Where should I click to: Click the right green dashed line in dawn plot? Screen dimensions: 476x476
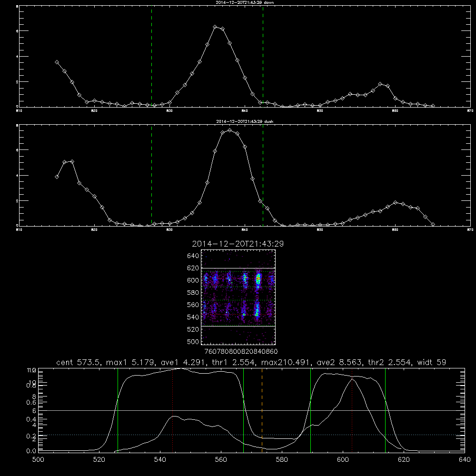click(263, 56)
